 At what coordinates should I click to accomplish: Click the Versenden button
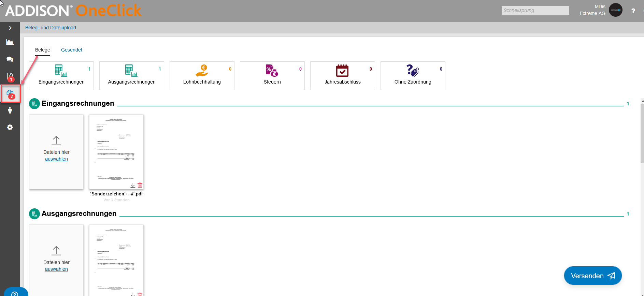click(x=593, y=276)
